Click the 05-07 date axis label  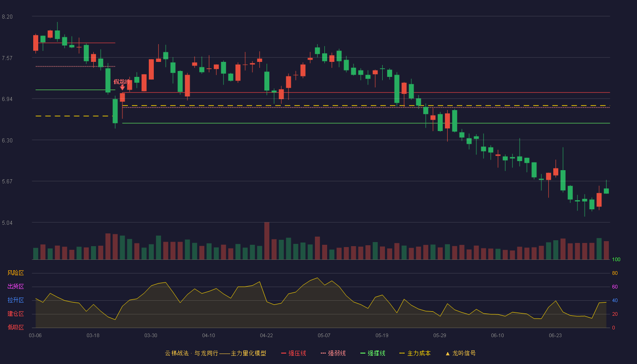coord(324,335)
